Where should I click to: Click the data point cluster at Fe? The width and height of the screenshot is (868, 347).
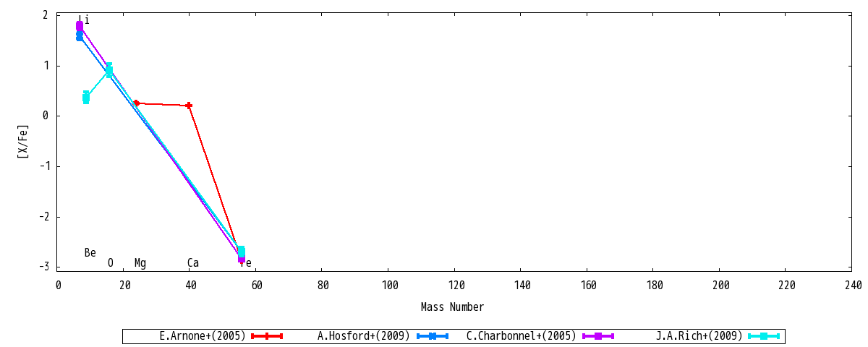(x=242, y=253)
